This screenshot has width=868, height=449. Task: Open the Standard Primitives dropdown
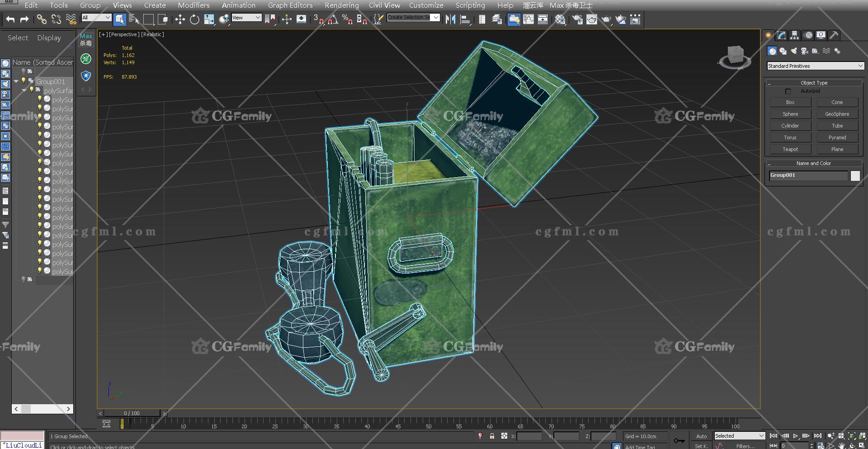(x=816, y=66)
